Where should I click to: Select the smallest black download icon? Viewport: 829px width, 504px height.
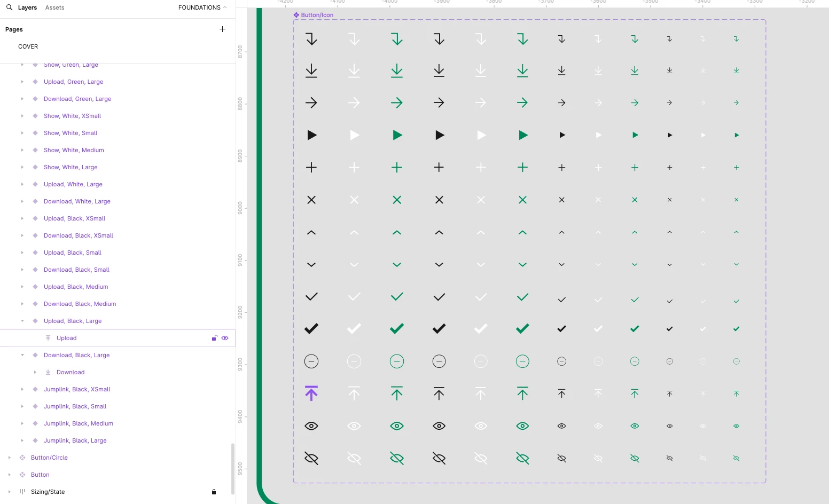[x=670, y=70]
